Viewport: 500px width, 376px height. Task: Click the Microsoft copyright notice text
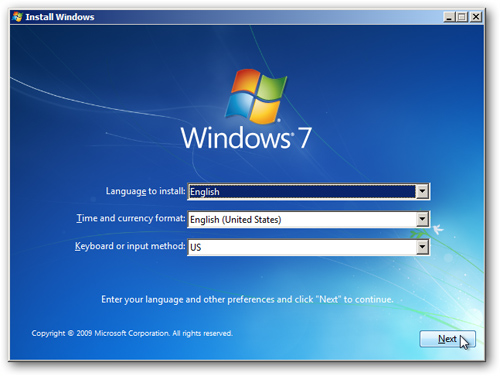(132, 333)
